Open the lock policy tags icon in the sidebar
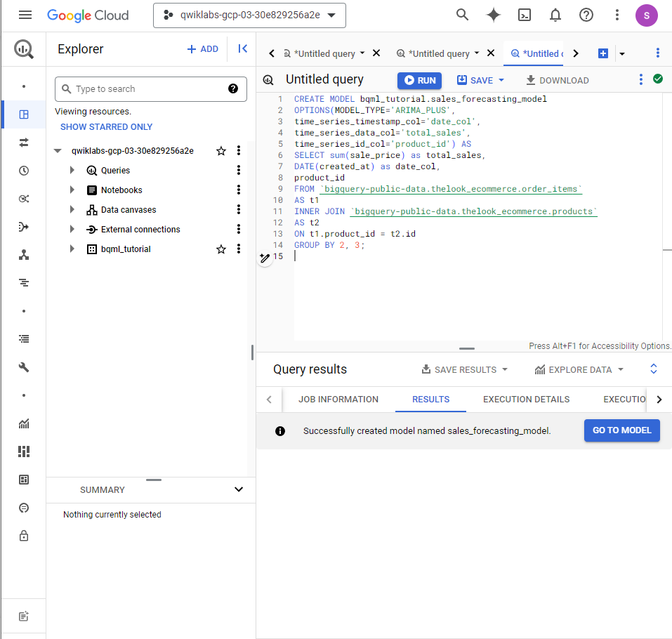 pyautogui.click(x=24, y=536)
